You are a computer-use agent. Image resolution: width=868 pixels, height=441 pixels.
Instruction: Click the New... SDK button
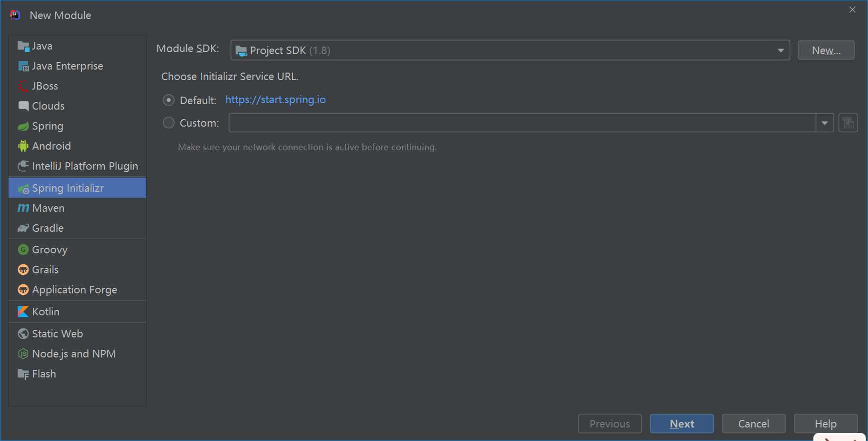826,50
